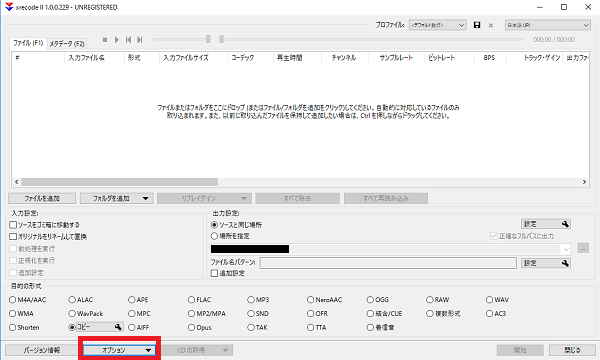This screenshot has height=360, width=600.
Task: Click the volume slider handle
Action: [208, 39]
